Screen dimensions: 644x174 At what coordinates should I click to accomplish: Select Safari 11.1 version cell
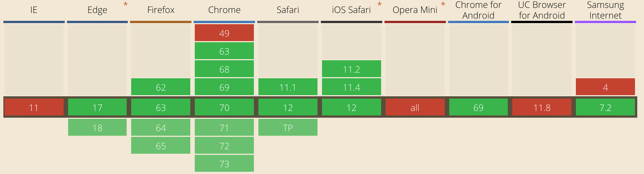288,87
